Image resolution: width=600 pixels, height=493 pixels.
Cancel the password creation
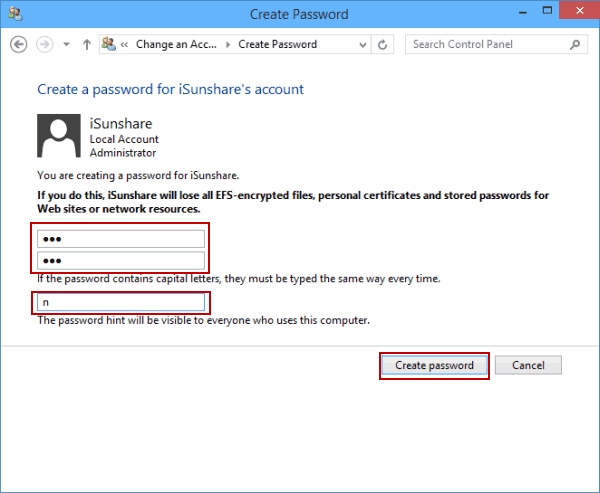pyautogui.click(x=528, y=366)
